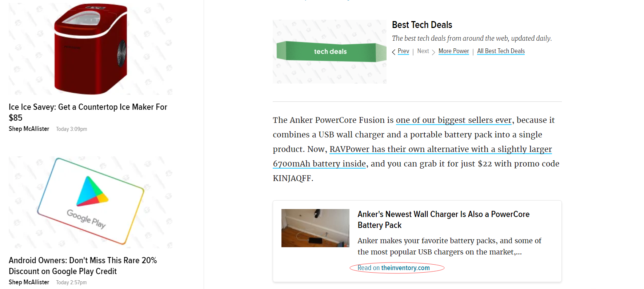Open the More Power link
This screenshot has height=289, width=644.
click(x=453, y=51)
